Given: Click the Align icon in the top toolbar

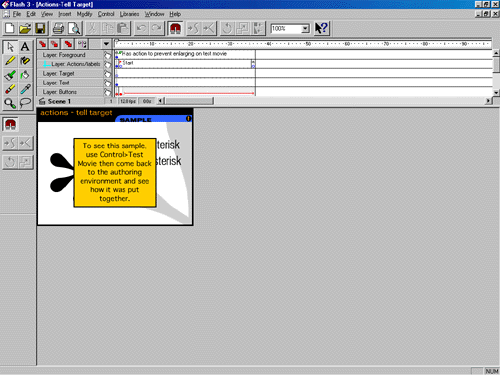Looking at the screenshot, I should point(258,28).
